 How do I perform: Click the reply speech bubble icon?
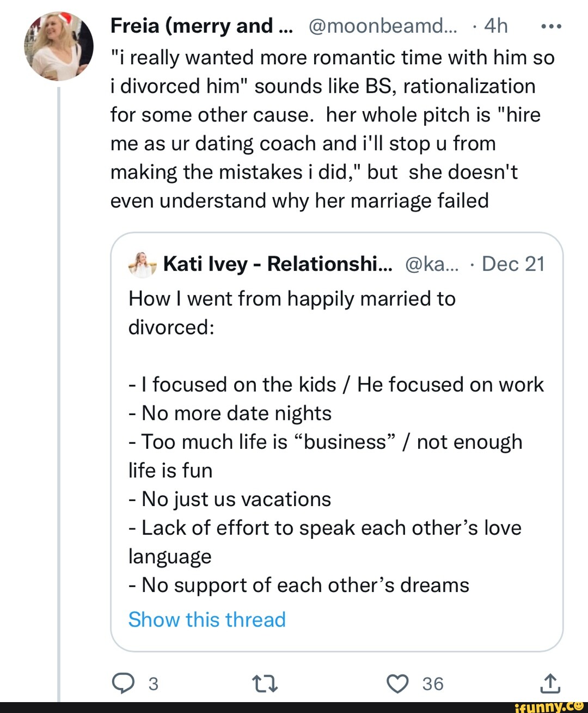tap(123, 683)
